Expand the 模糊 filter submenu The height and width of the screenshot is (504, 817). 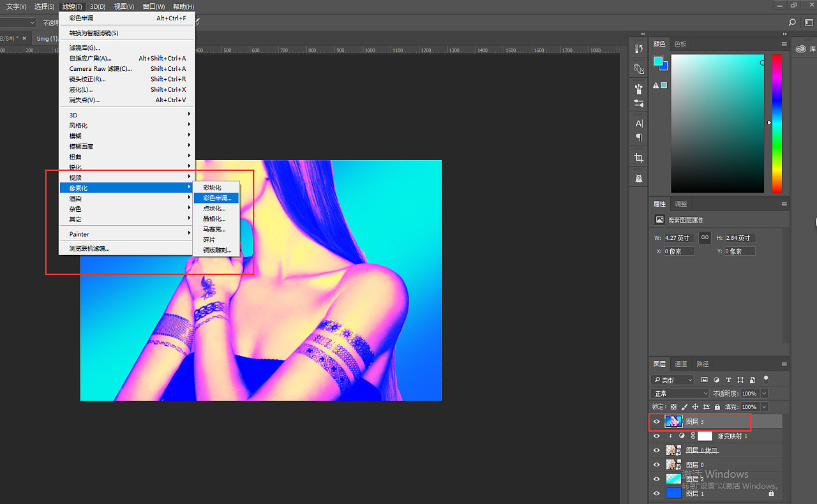[127, 135]
